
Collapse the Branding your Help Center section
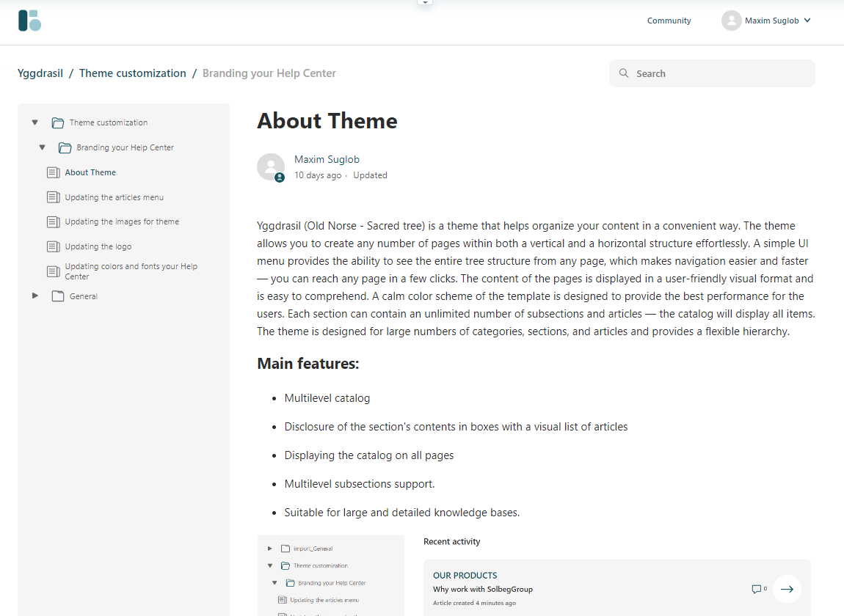[x=42, y=147]
